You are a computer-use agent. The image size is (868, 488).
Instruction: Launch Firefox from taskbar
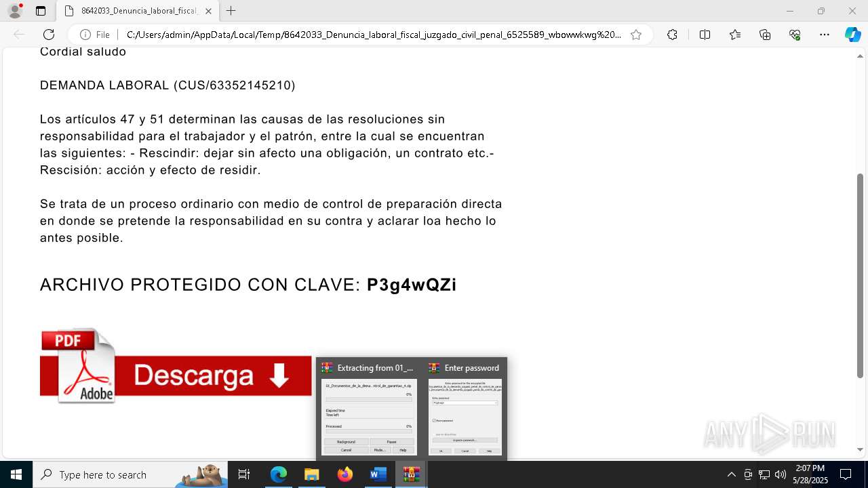pyautogui.click(x=344, y=474)
